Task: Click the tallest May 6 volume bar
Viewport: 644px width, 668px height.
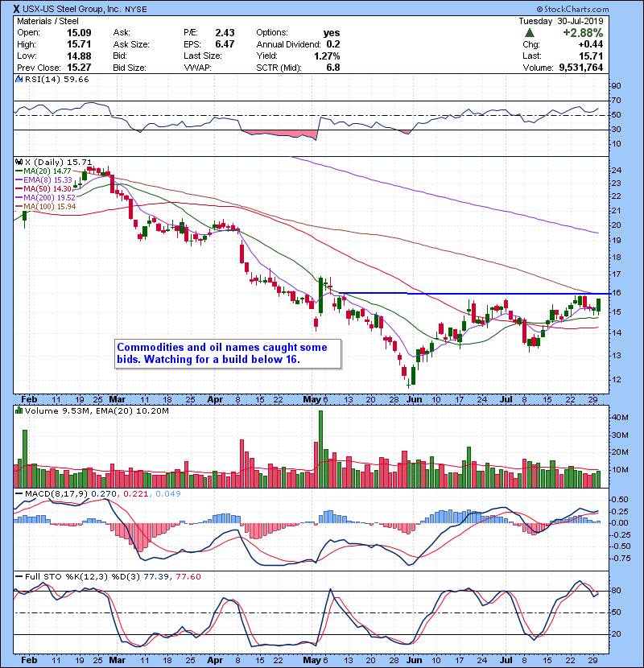Action: coord(321,449)
